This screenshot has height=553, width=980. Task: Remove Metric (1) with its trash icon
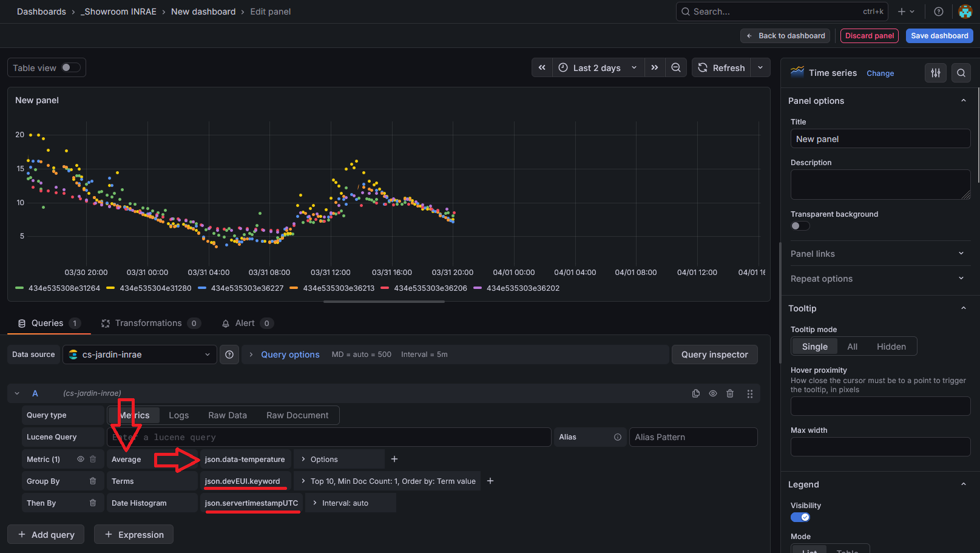click(93, 459)
